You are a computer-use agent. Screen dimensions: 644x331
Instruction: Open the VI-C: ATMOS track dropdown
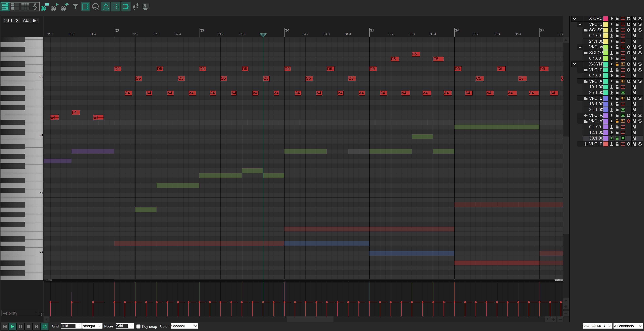pos(597,326)
